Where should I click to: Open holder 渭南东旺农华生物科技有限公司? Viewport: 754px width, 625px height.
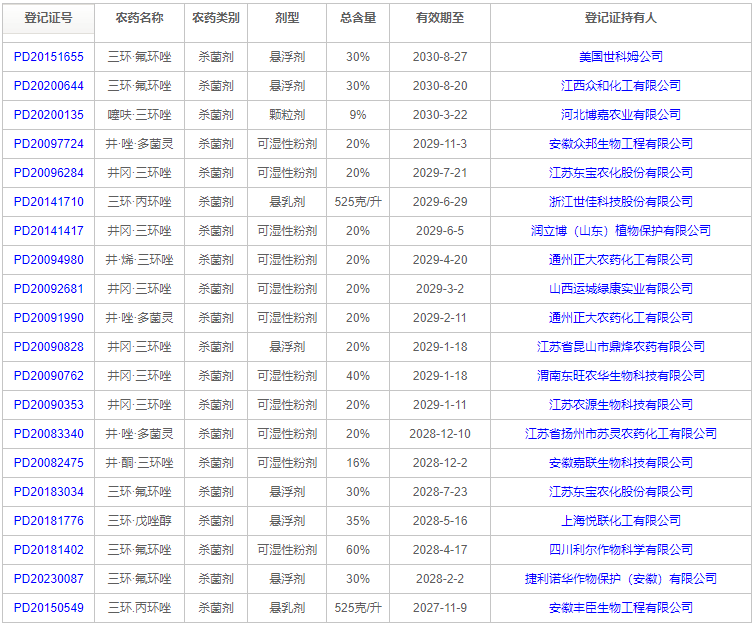pos(621,376)
